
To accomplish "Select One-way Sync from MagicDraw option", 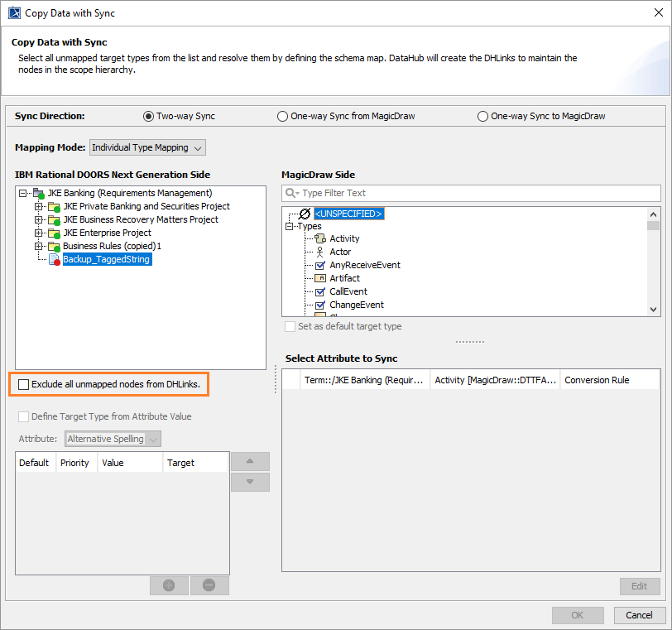I will coord(283,117).
